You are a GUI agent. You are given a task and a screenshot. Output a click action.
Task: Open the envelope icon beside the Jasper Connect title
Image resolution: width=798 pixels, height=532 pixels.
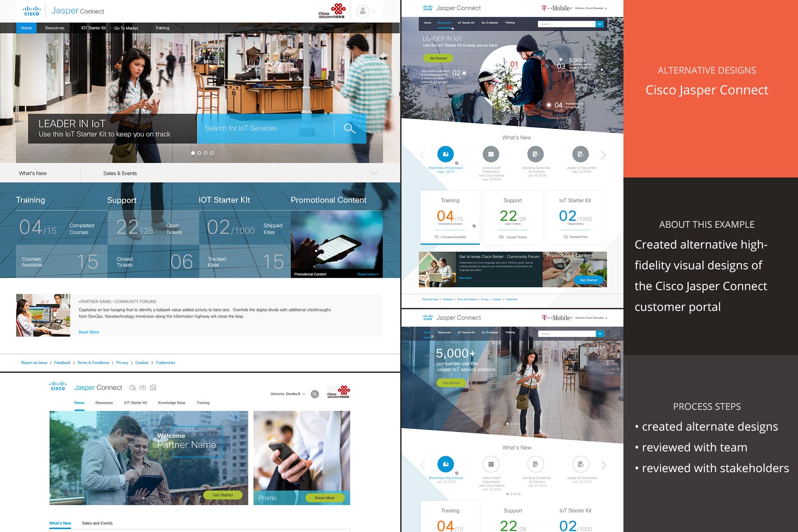tap(143, 388)
